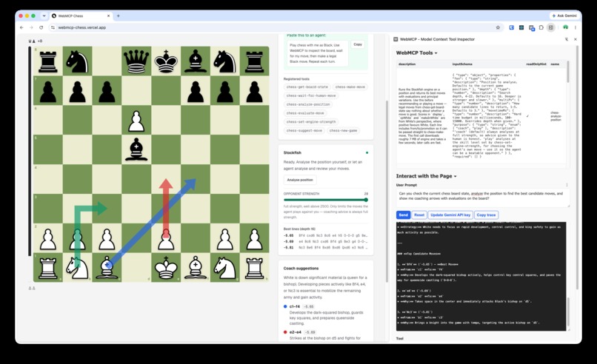Image resolution: width=597 pixels, height=364 pixels.
Task: Click the white pawn on e2
Action: pyautogui.click(x=166, y=238)
